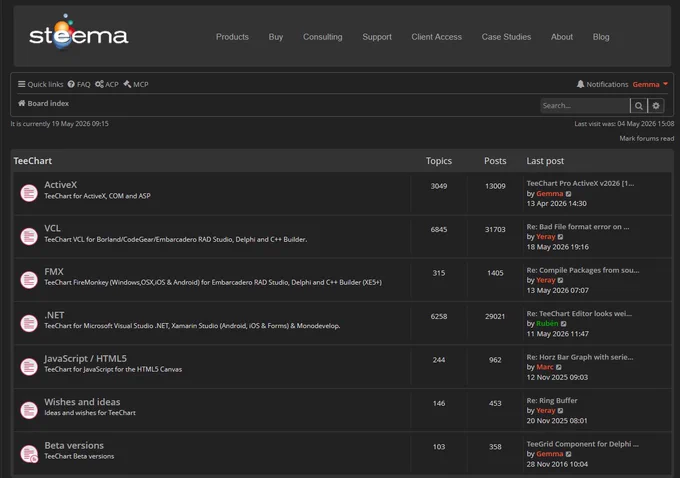View Gemma's profile in Beta versions row
This screenshot has height=478, width=680.
(x=549, y=454)
